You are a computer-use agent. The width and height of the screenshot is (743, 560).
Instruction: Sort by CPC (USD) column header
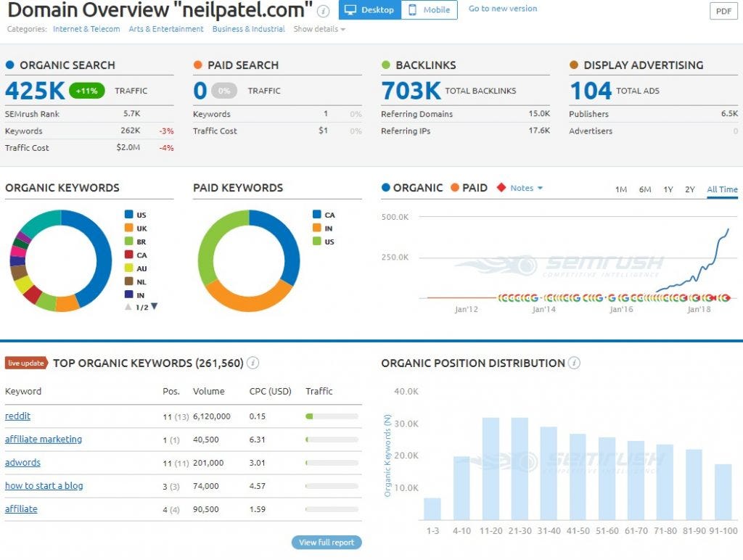coord(270,391)
